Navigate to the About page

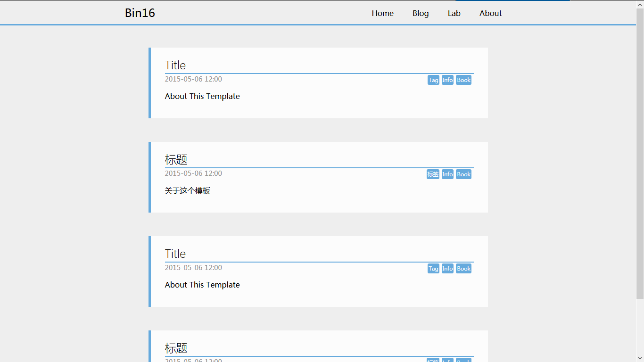coord(490,13)
